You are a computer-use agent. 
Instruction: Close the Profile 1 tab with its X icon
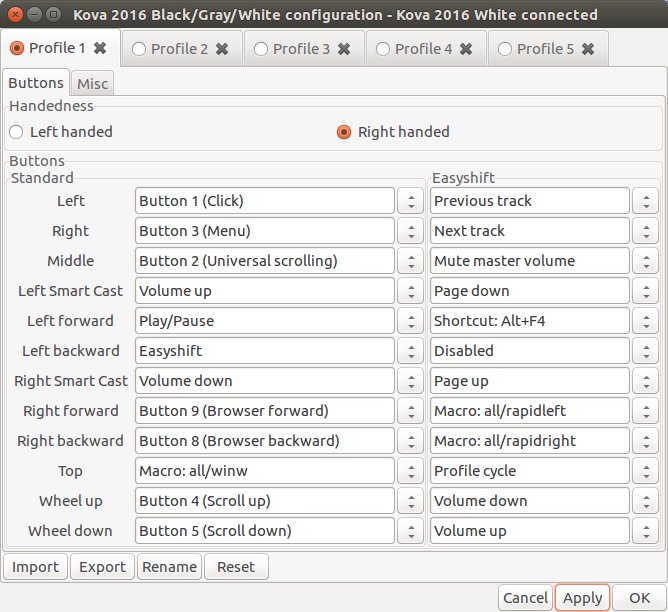(100, 48)
